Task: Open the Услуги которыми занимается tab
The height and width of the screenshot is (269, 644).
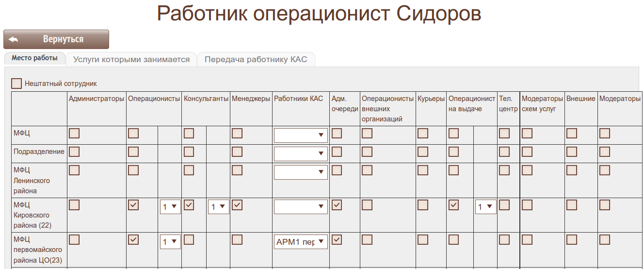Action: coord(131,60)
